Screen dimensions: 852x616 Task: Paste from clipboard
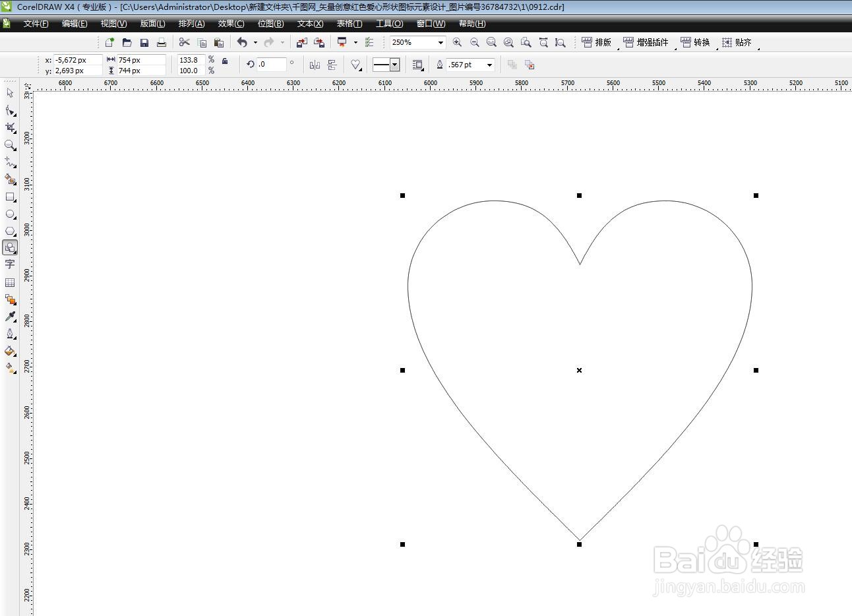click(219, 42)
